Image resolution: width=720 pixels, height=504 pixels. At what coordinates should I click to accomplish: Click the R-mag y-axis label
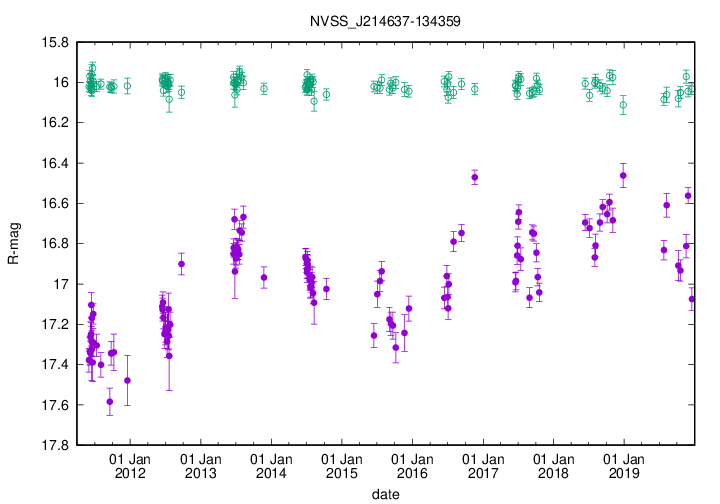tap(13, 243)
